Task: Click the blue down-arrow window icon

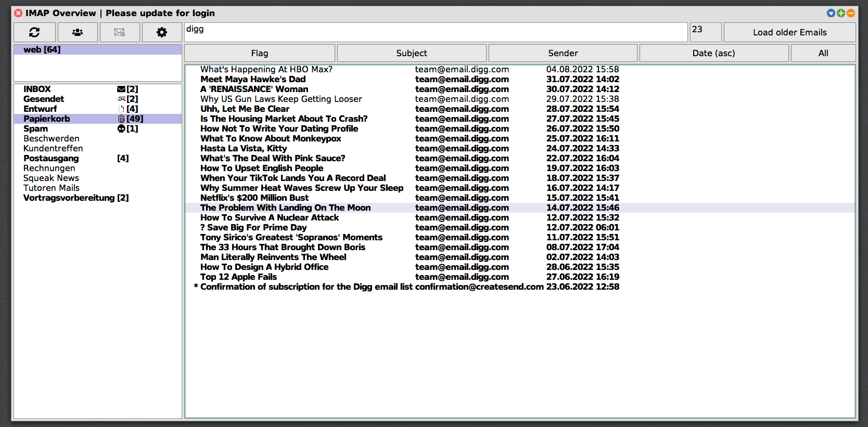Action: point(831,13)
